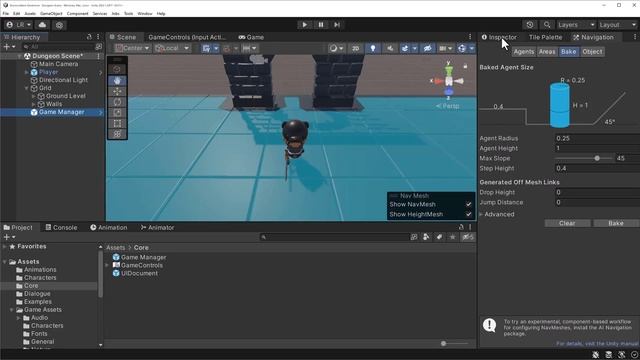Toggle scene audio (mute) icon
The image size is (640, 360).
(390, 48)
